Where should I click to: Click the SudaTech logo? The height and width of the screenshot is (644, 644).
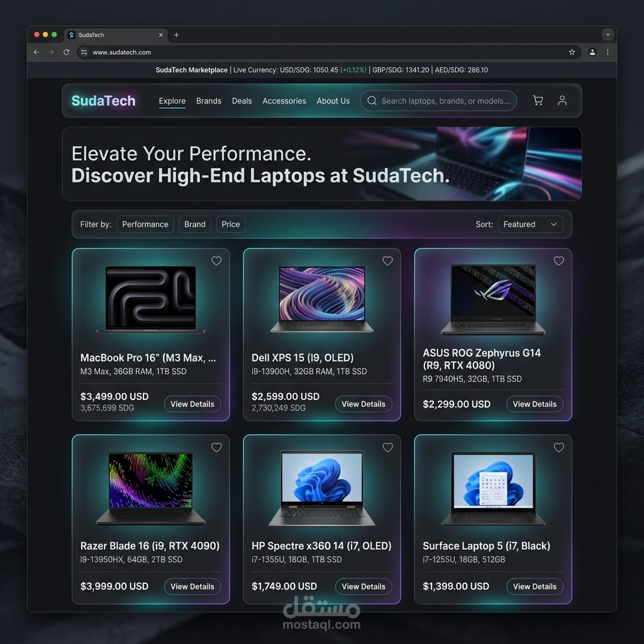[104, 101]
